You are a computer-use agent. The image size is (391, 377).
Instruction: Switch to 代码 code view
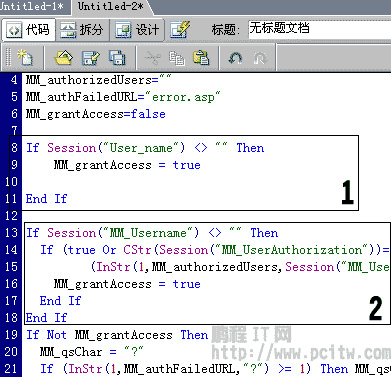(28, 30)
